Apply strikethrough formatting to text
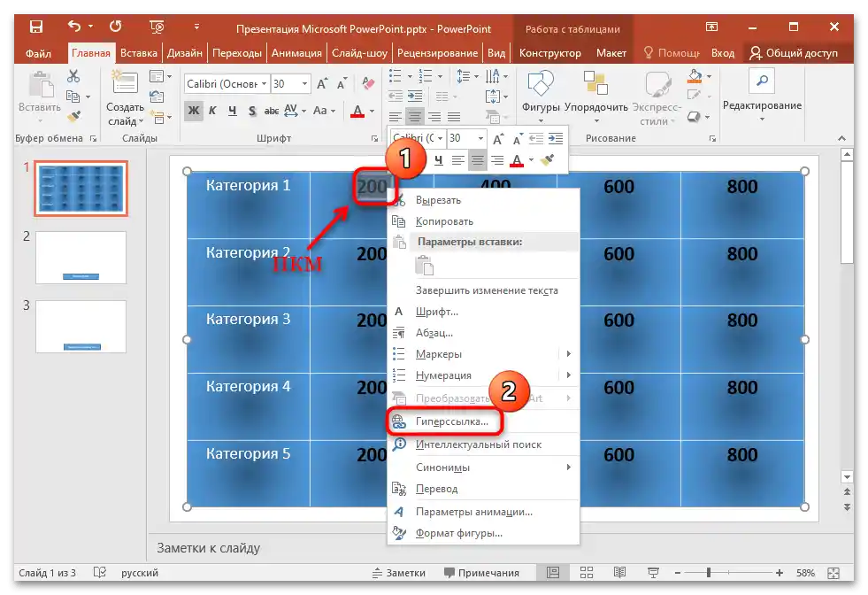This screenshot has height=595, width=868. point(272,110)
